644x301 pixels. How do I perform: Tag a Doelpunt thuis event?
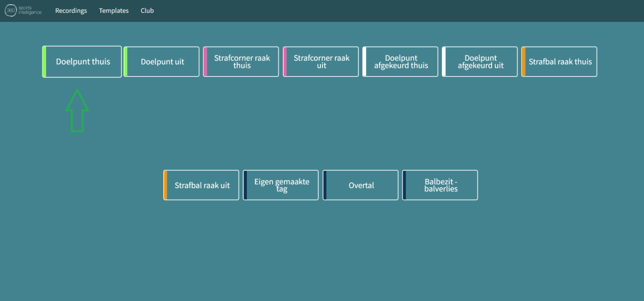[x=83, y=62]
